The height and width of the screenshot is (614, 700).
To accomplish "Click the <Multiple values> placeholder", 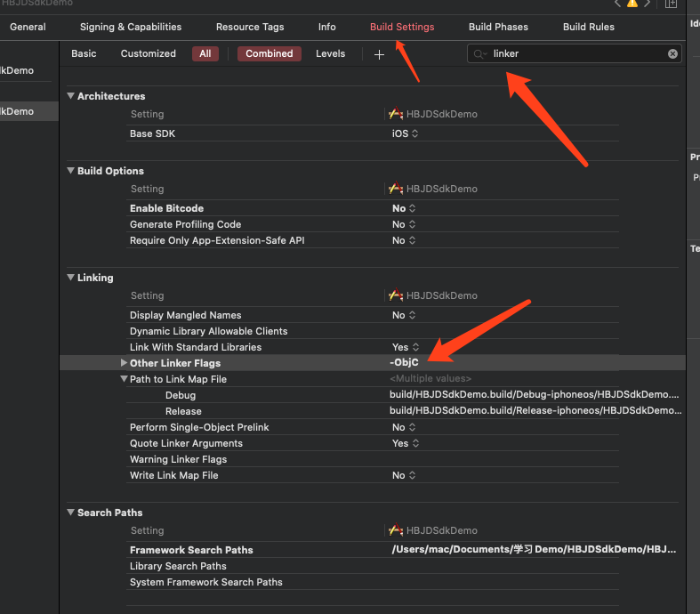I will click(x=430, y=378).
